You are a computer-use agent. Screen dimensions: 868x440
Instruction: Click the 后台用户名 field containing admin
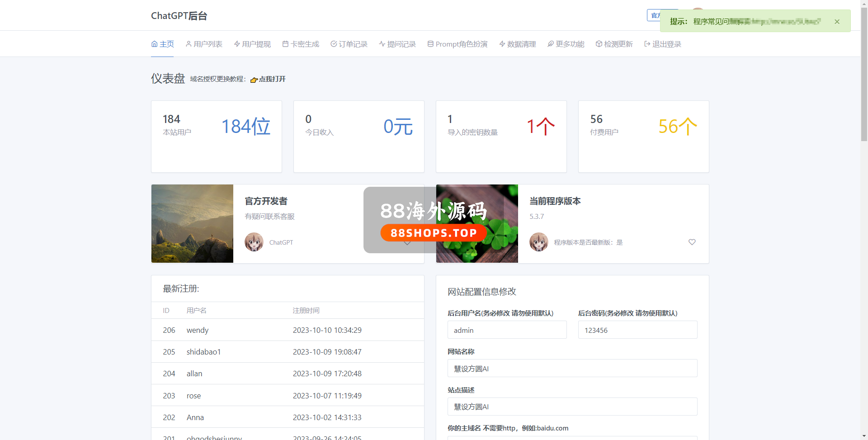click(507, 330)
